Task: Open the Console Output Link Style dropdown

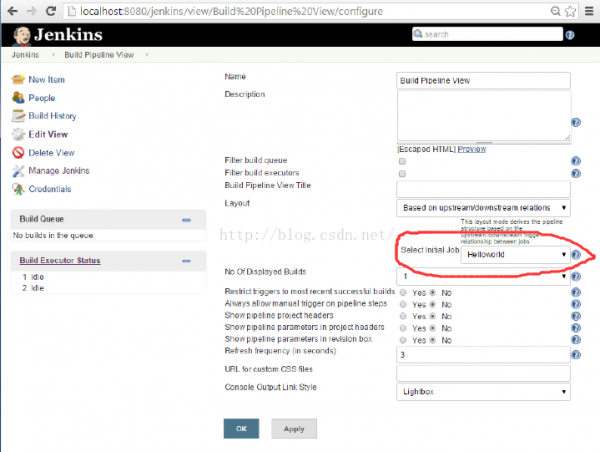Action: pos(483,392)
